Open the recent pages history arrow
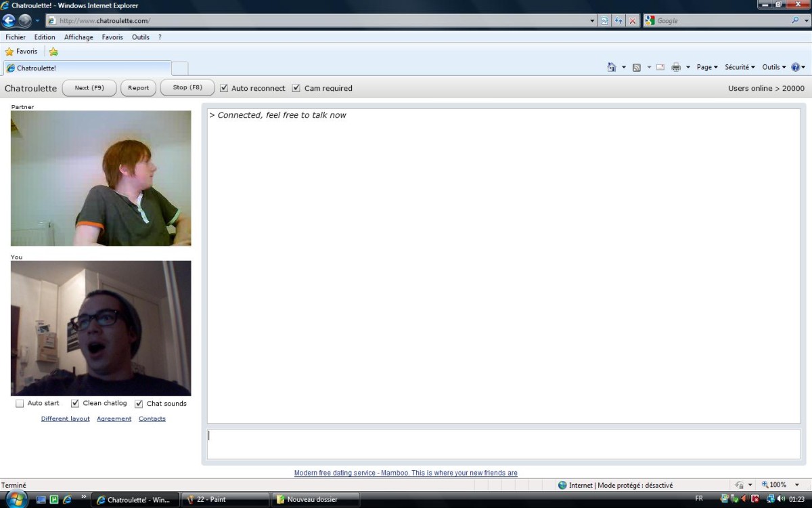The height and width of the screenshot is (508, 812). [x=38, y=21]
